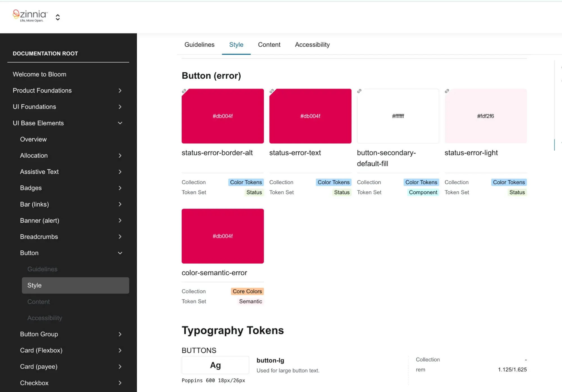Copy link icon for status-error-light swatch
562x392 pixels.
point(447,91)
